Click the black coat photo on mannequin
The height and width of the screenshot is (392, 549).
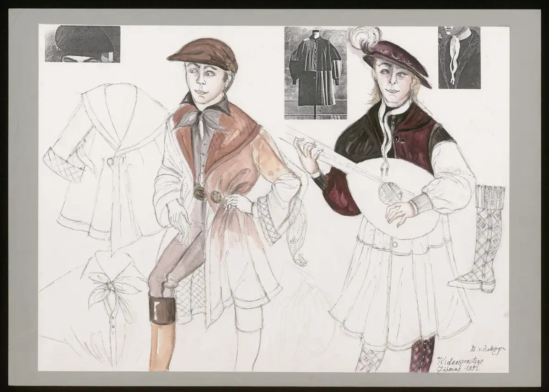(315, 73)
